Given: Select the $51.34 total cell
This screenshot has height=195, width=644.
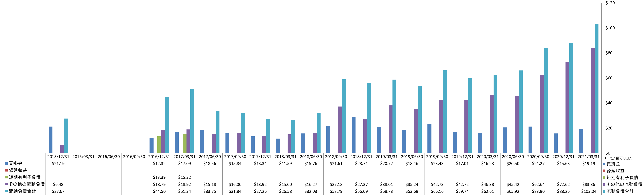Looking at the screenshot, I should coord(184,192).
